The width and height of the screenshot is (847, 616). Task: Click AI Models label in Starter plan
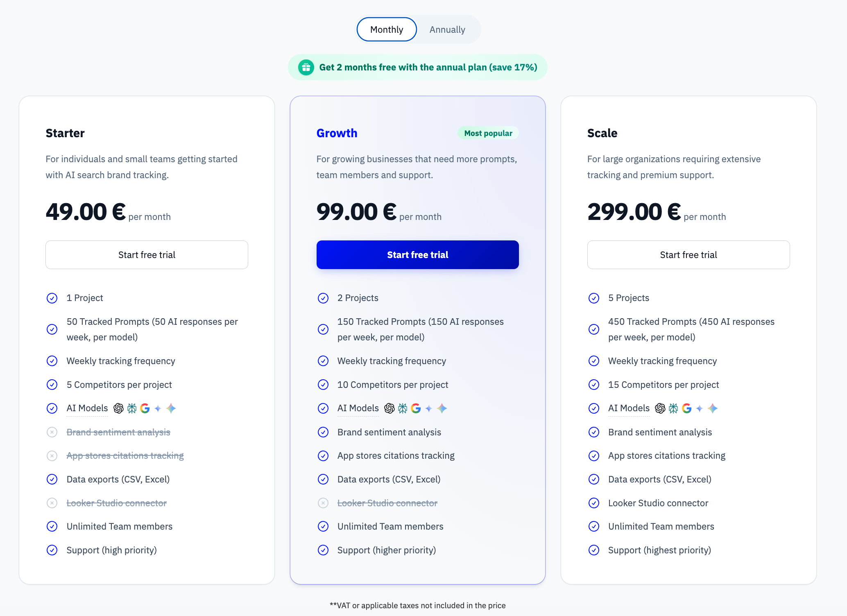pos(87,408)
